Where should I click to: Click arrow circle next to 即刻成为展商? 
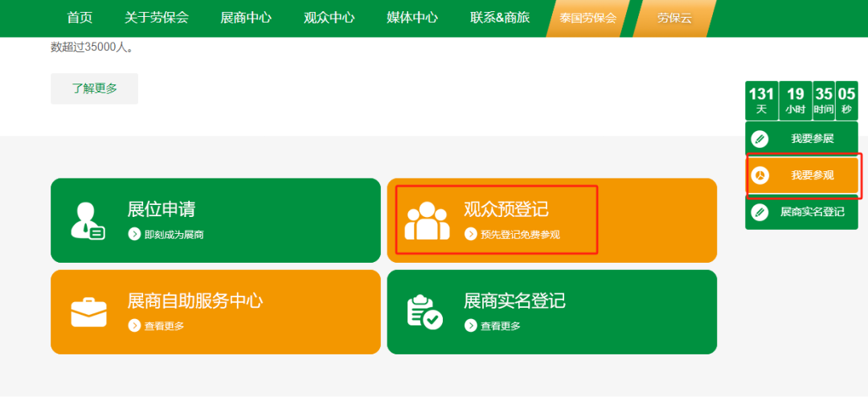[x=134, y=234]
